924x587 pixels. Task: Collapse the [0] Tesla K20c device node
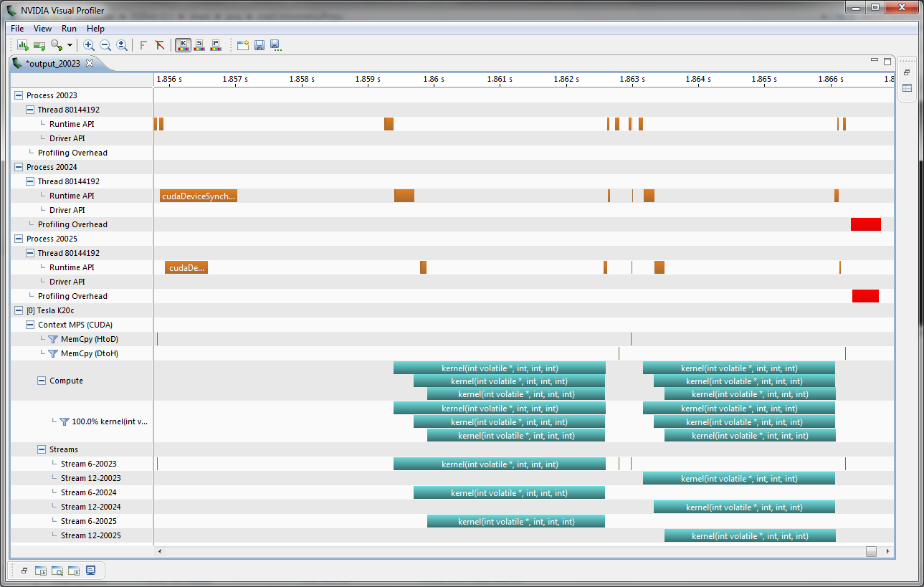click(x=19, y=310)
